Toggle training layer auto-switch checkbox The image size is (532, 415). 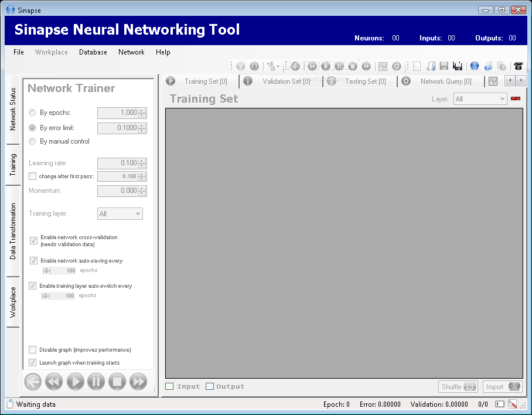33,285
